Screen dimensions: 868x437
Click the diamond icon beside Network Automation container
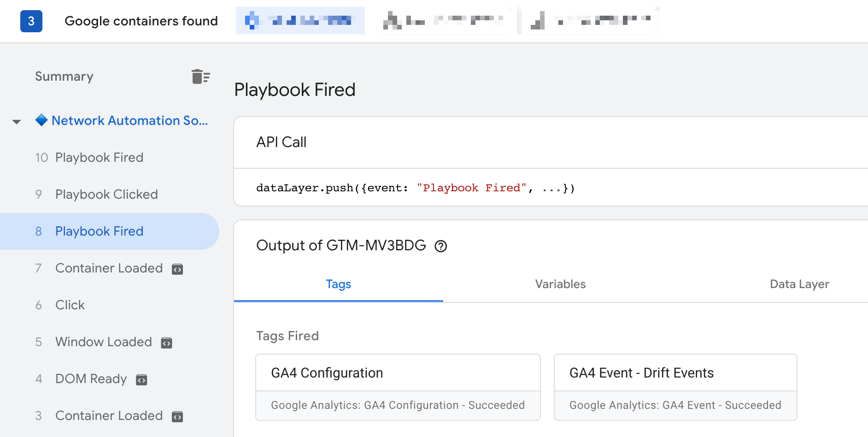point(42,120)
